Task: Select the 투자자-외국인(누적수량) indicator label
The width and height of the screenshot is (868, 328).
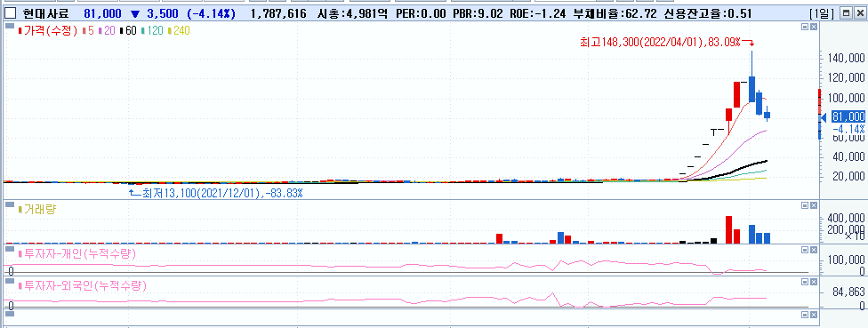Action: pos(83,286)
